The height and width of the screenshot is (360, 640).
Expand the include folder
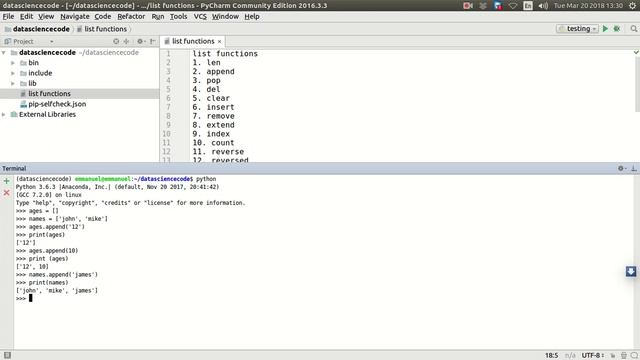[13, 73]
